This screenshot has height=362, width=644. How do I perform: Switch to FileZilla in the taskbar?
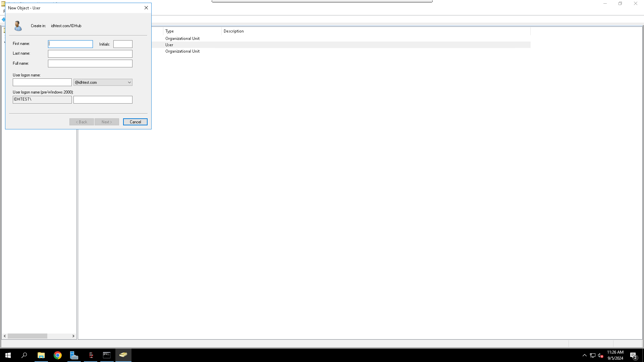[91, 355]
